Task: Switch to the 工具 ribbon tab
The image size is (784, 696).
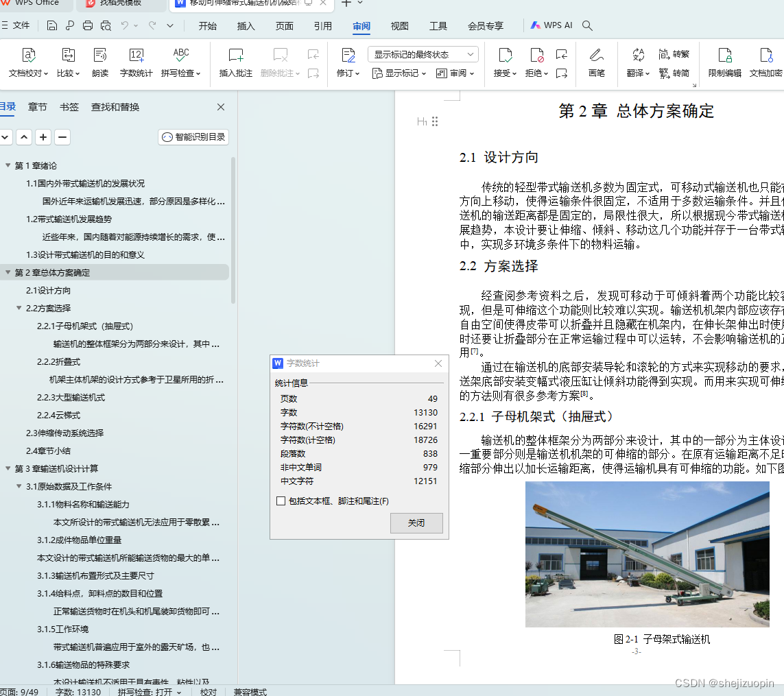Action: click(438, 26)
